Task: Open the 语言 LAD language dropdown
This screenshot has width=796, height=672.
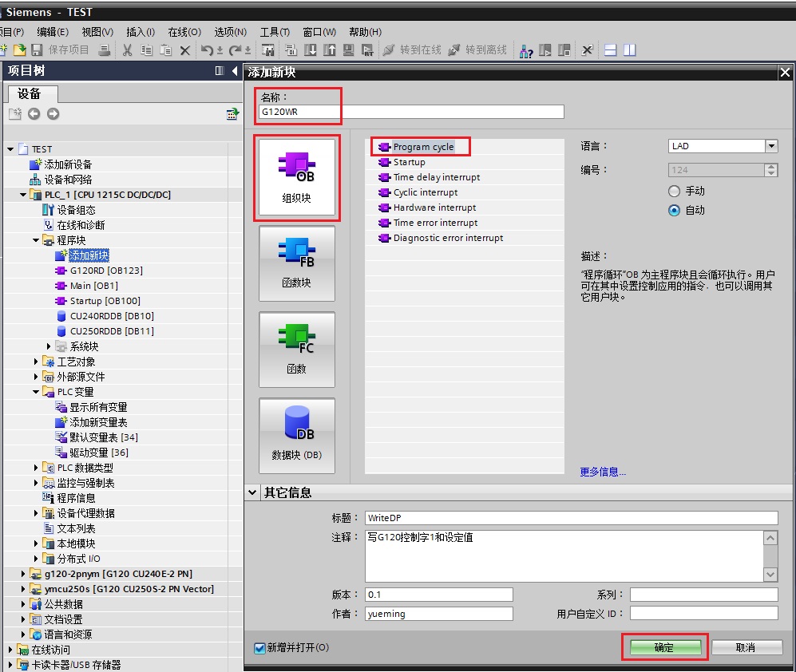Action: click(771, 146)
